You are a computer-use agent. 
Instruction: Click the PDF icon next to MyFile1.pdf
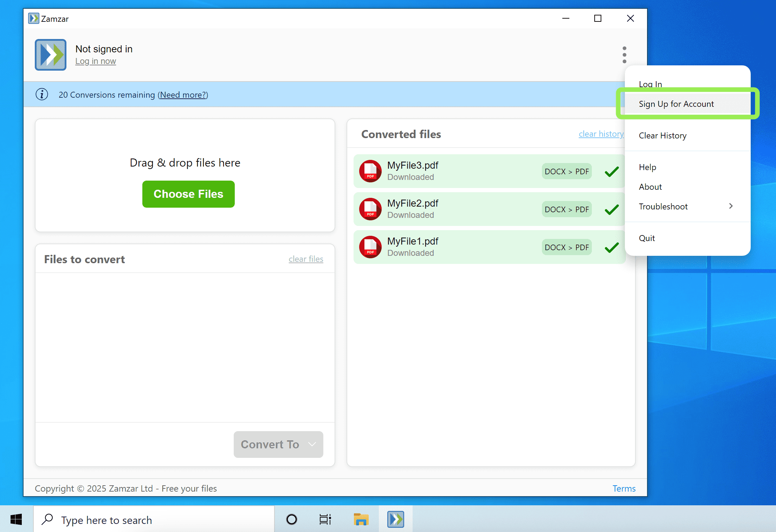[x=370, y=247]
